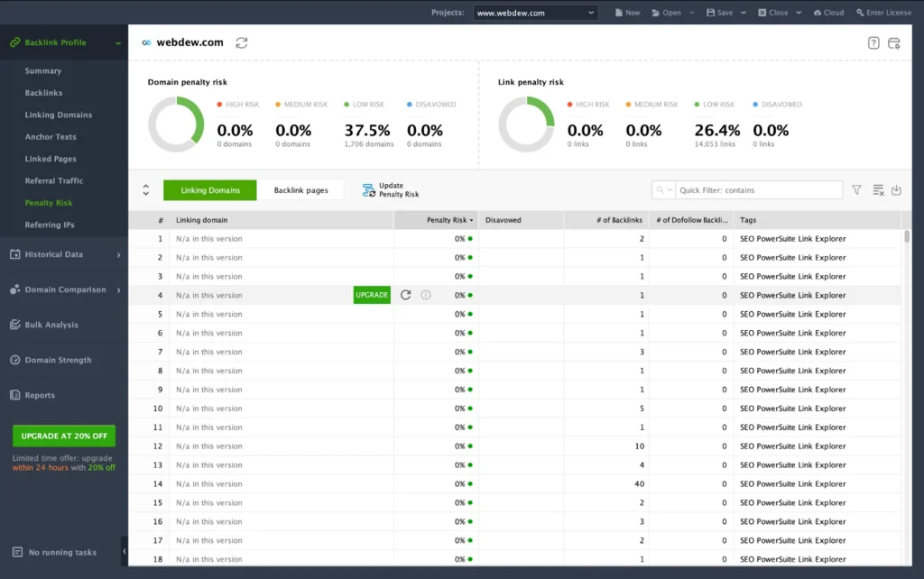The width and height of the screenshot is (924, 579).
Task: Click the green UPGRADE button in row 4
Action: [372, 295]
